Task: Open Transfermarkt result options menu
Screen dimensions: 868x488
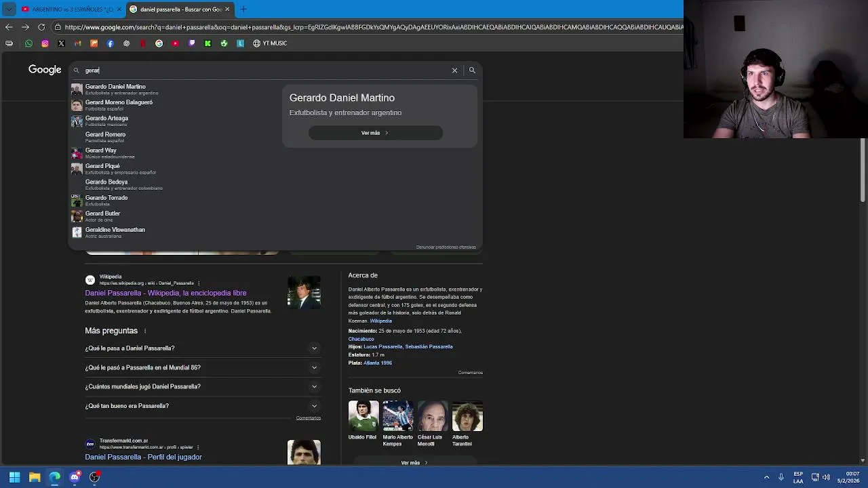Action: pyautogui.click(x=199, y=447)
